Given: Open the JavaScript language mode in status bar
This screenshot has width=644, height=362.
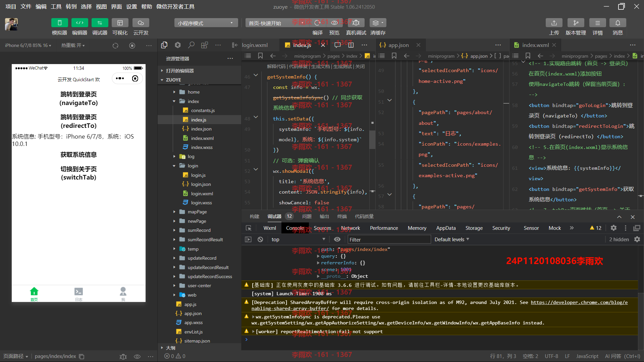Looking at the screenshot, I should [x=587, y=356].
